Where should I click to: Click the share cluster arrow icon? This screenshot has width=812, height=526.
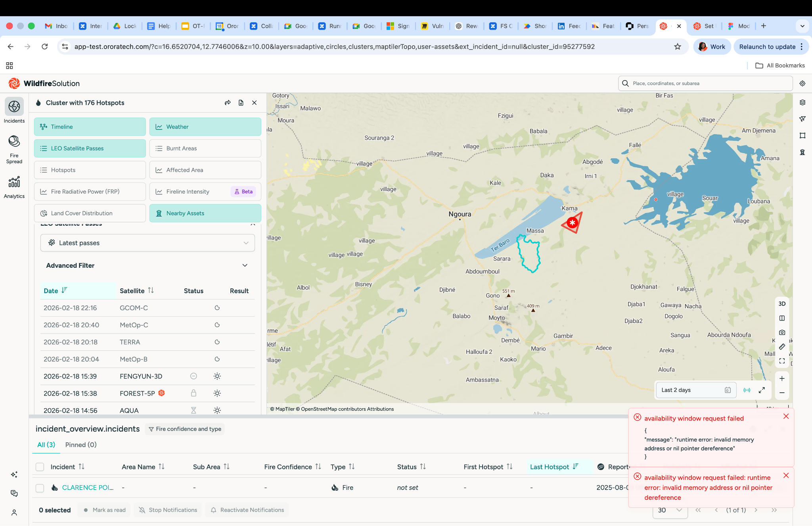coord(228,103)
